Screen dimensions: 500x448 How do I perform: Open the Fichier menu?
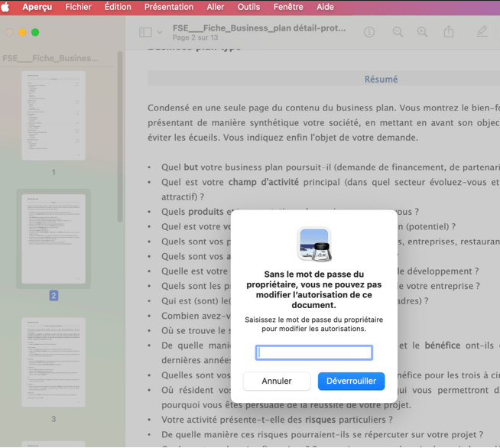pos(78,7)
